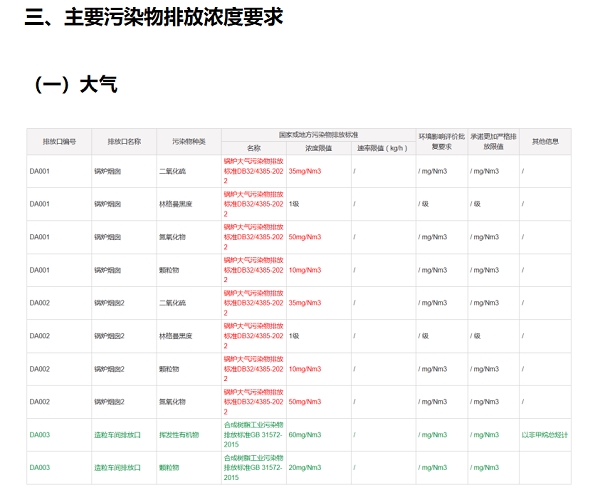Click the 国家或地方污染物排放标准 header cell

click(318, 134)
